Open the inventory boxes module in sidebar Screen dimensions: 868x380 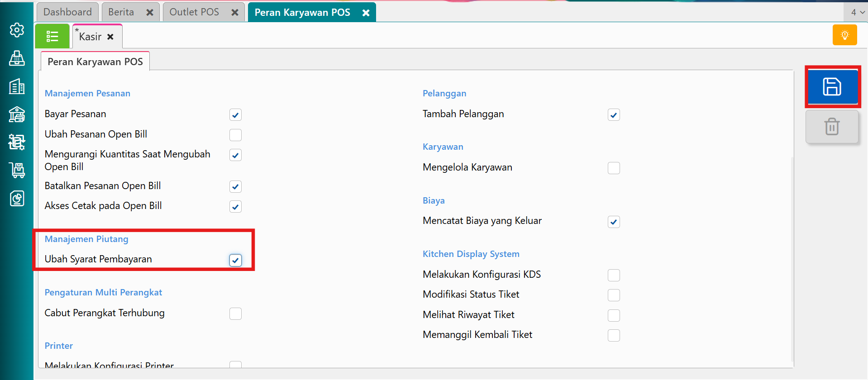(x=17, y=142)
